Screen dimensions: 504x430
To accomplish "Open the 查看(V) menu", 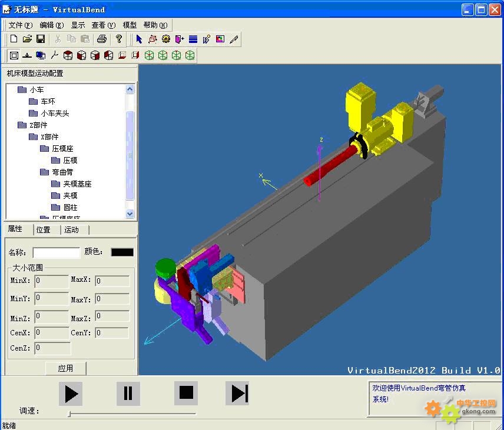I will tap(104, 25).
